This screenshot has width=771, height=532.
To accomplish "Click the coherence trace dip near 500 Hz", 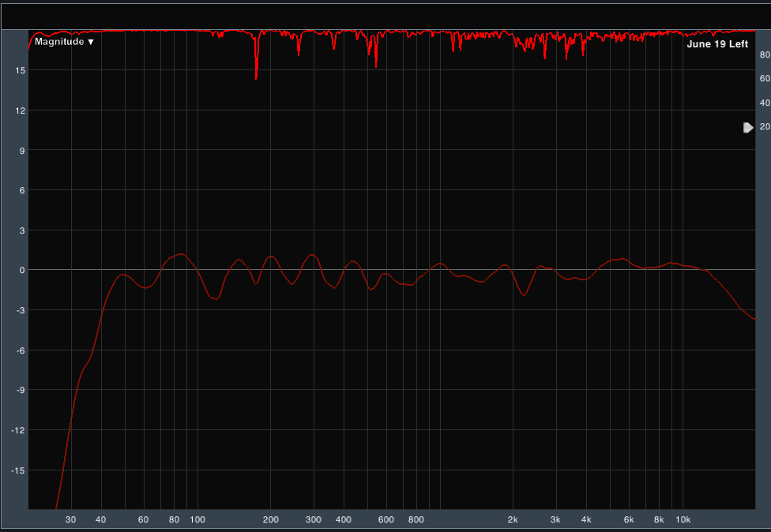I will pos(376,66).
